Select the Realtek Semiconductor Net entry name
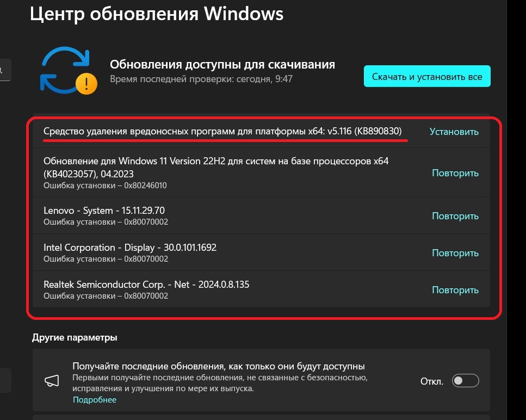The height and width of the screenshot is (420, 526). pyautogui.click(x=146, y=285)
